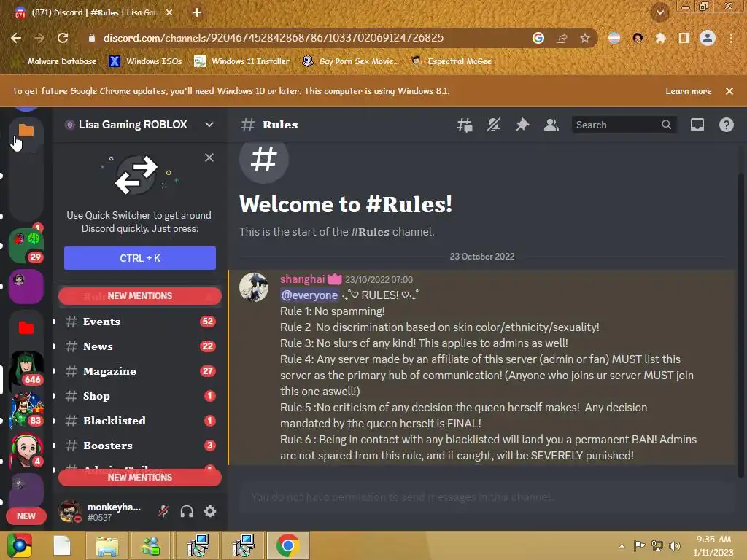Open the Boosters channel
Viewport: 747px width, 560px height.
pyautogui.click(x=139, y=446)
